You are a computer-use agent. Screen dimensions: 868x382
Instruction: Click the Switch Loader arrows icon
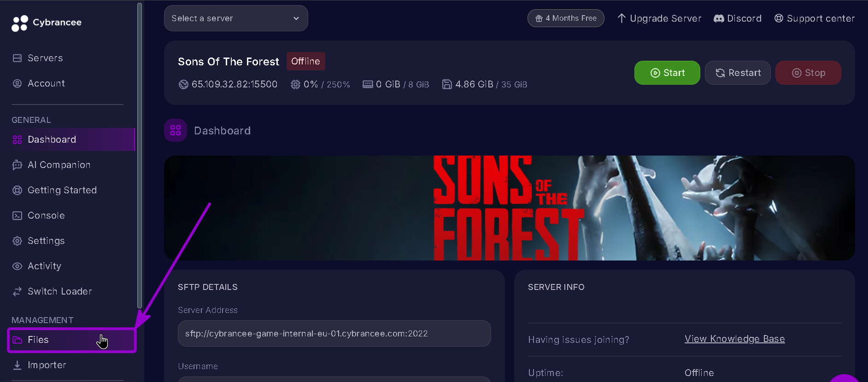click(18, 291)
